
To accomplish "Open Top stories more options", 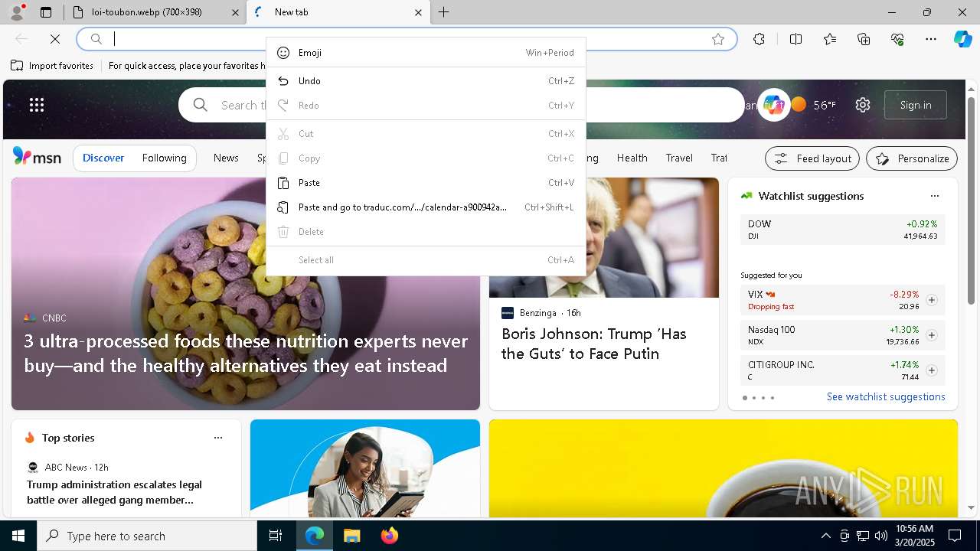I will tap(218, 438).
